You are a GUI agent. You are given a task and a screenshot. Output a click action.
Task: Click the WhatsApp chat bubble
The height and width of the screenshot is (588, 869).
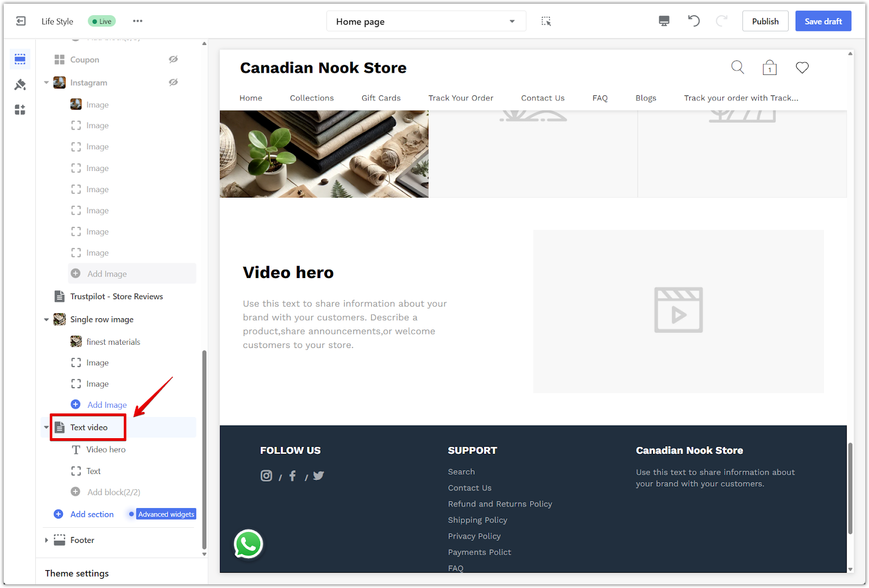pyautogui.click(x=248, y=544)
